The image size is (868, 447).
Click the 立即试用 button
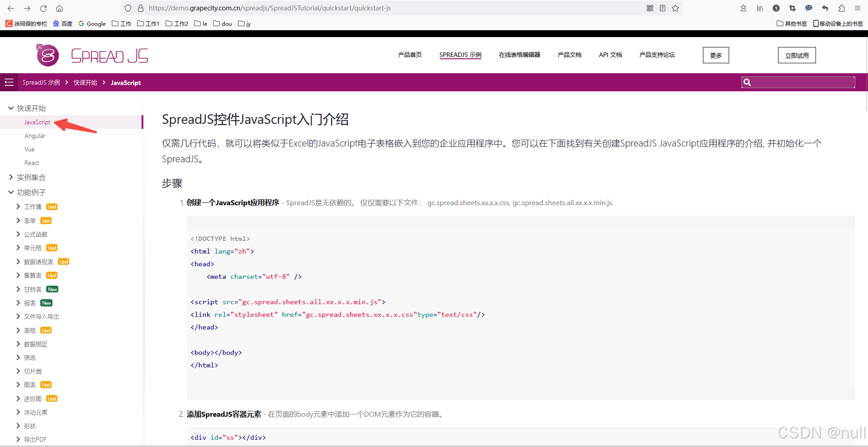coord(797,55)
